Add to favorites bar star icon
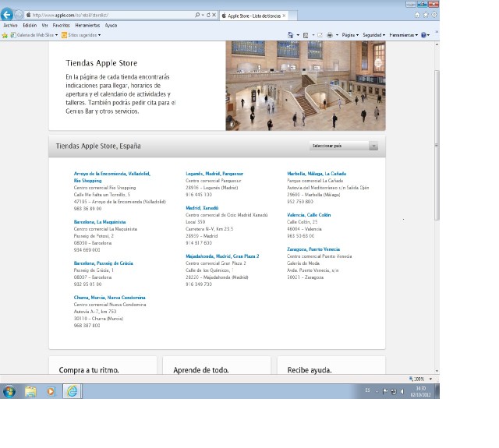Image resolution: width=499 pixels, height=448 pixels. coord(5,35)
